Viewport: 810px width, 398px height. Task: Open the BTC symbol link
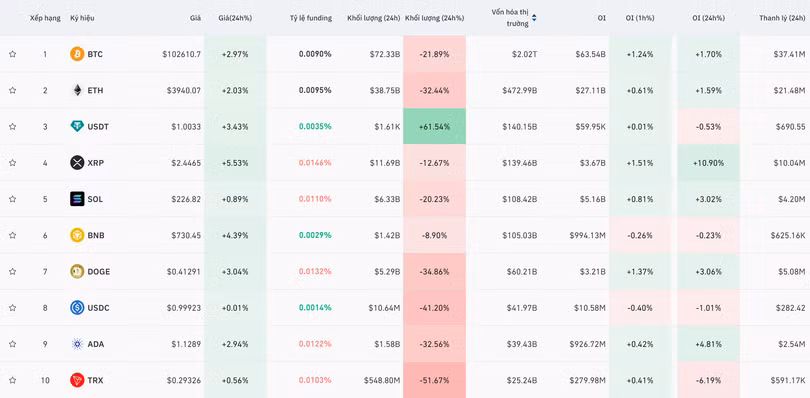click(x=95, y=54)
